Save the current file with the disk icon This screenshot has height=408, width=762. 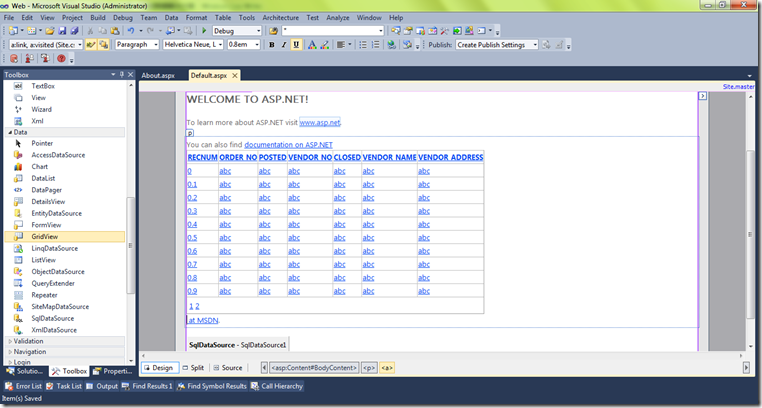click(x=62, y=31)
